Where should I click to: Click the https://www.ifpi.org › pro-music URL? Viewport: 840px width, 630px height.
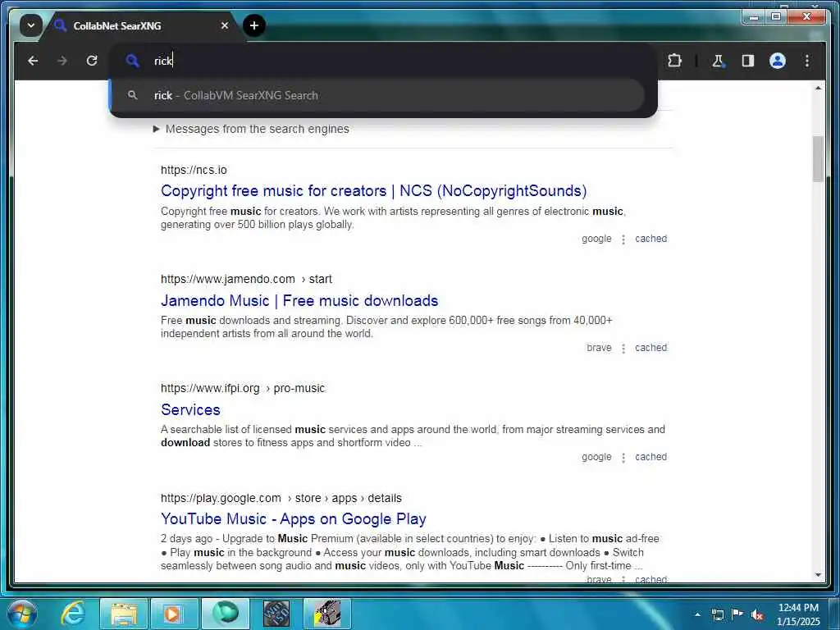pyautogui.click(x=243, y=388)
